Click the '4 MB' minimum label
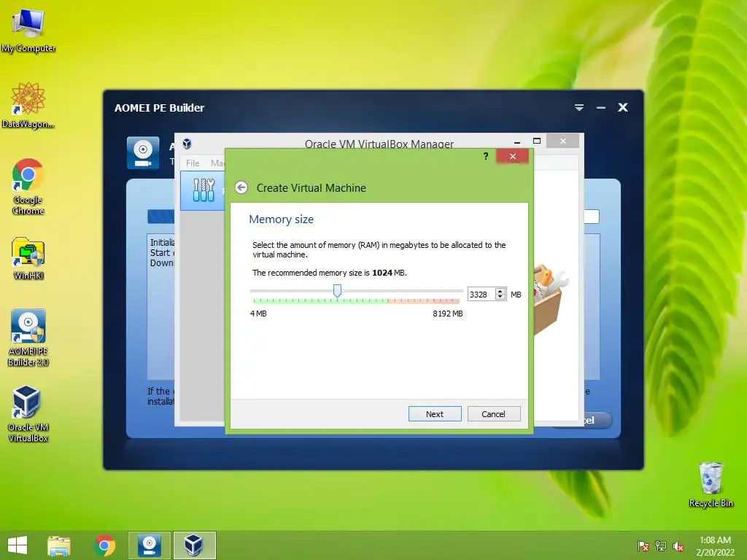This screenshot has width=747, height=560. pos(258,314)
